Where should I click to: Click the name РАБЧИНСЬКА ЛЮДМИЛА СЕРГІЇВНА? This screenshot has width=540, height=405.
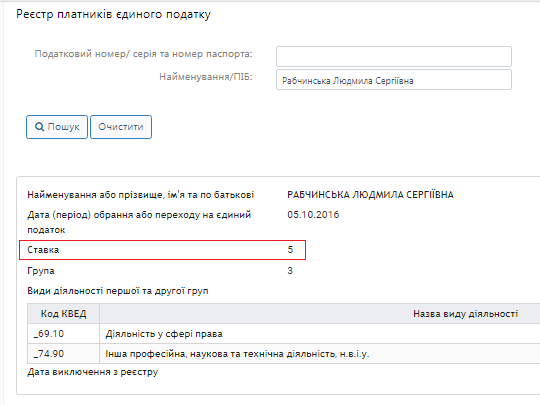[x=371, y=195]
